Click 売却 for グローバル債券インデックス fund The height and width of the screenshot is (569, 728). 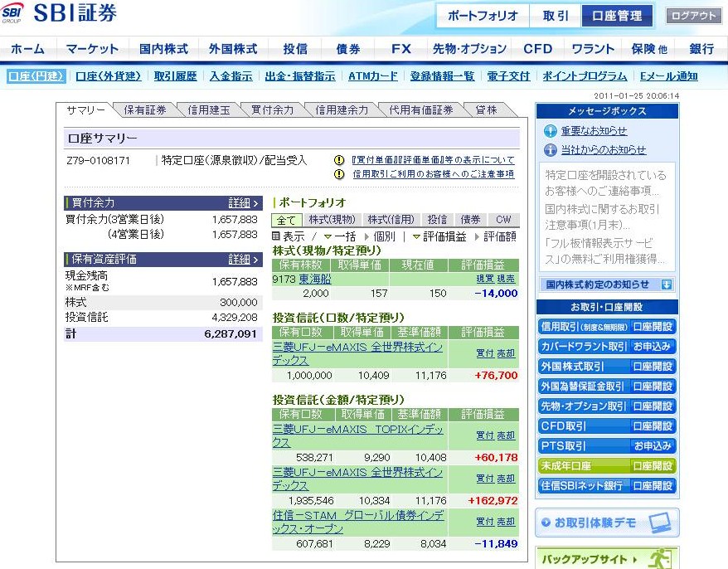click(x=506, y=522)
